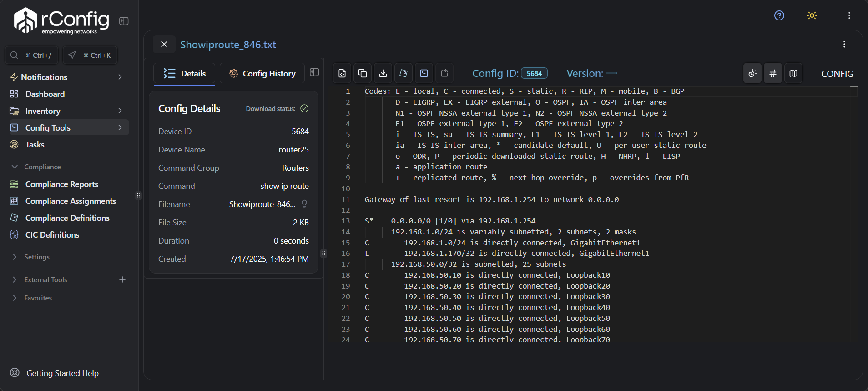Expand the Notifications menu
Image resolution: width=868 pixels, height=391 pixels.
[x=69, y=77]
